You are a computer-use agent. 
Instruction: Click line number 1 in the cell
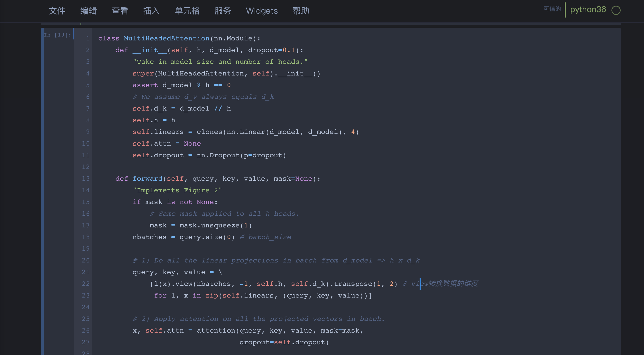point(88,38)
